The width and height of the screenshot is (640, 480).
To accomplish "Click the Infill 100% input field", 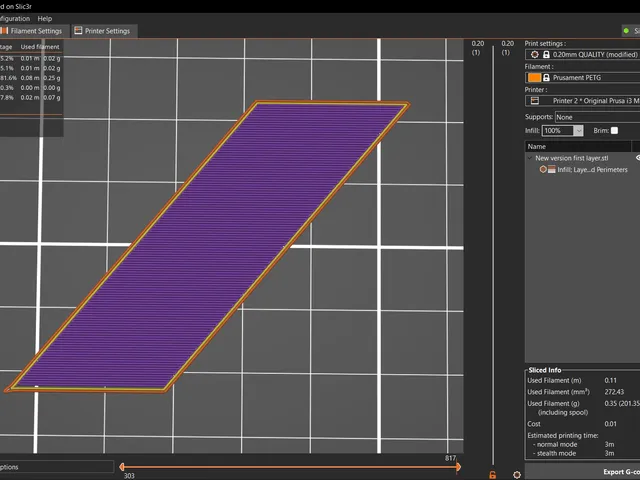I will tap(558, 131).
